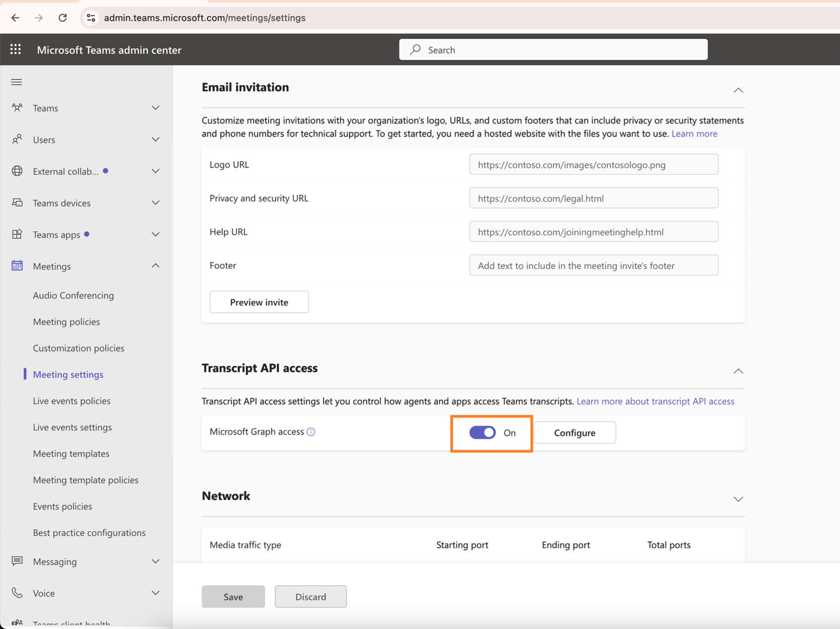840x629 pixels.
Task: Expand the Teams devices chevron
Action: pyautogui.click(x=155, y=203)
